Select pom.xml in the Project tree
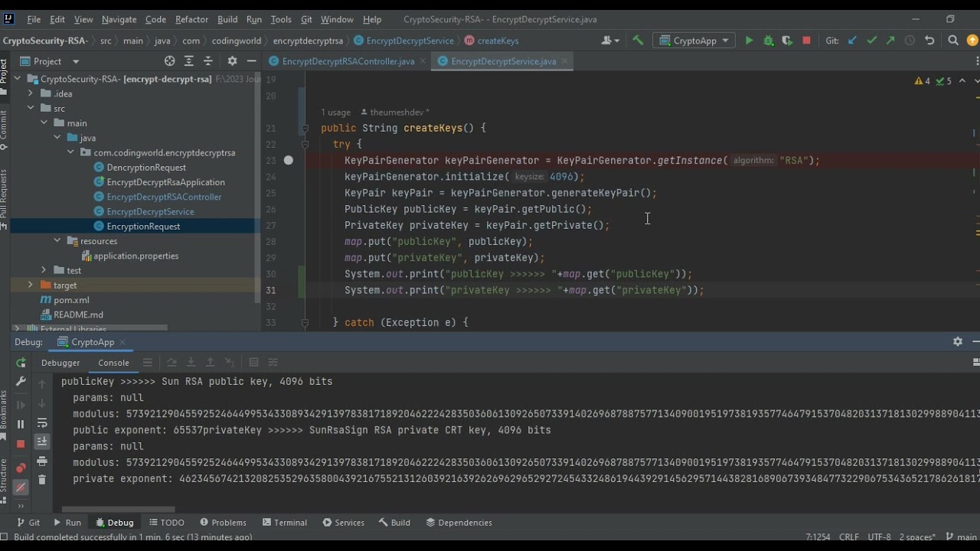Viewport: 980px width, 551px height. point(71,300)
